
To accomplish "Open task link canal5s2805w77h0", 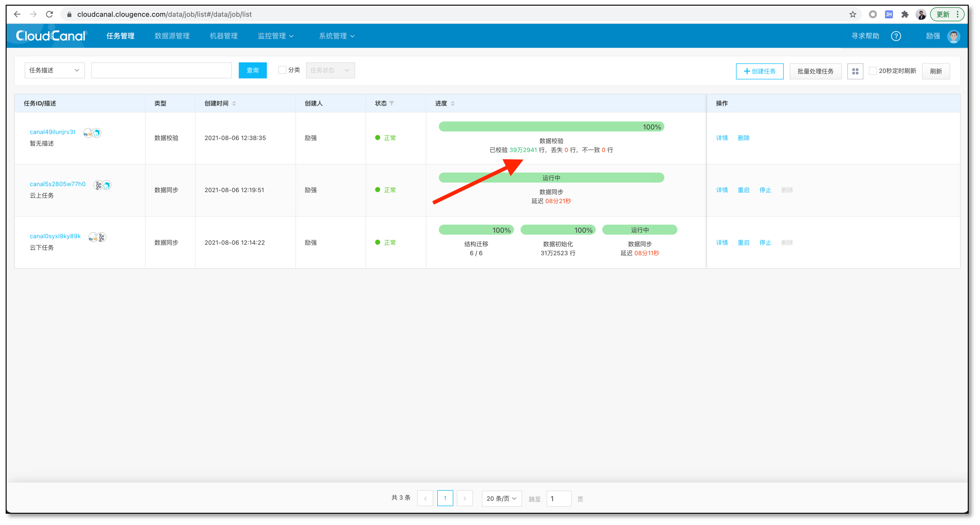I will point(57,184).
